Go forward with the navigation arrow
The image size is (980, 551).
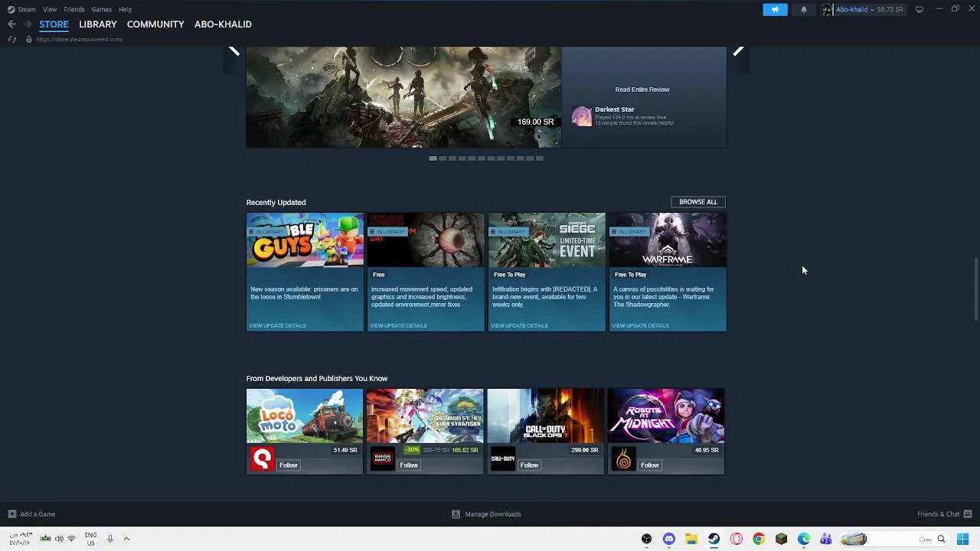[28, 24]
